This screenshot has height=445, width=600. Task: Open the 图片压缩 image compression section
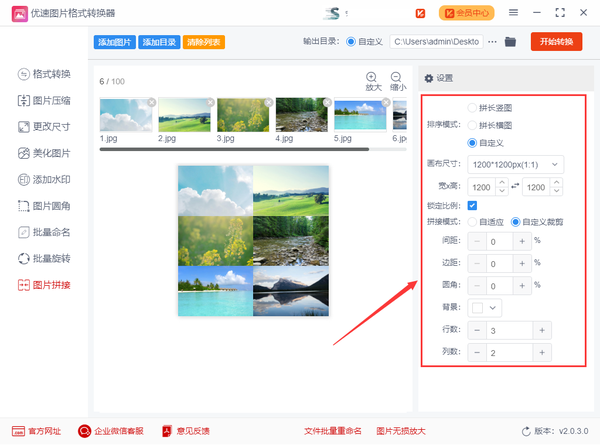tap(44, 101)
